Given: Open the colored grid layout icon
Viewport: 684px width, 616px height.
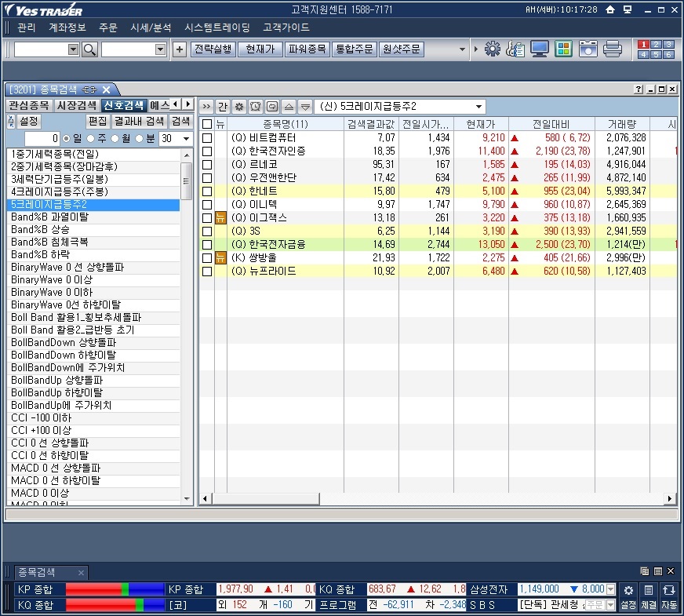Looking at the screenshot, I should [x=563, y=49].
